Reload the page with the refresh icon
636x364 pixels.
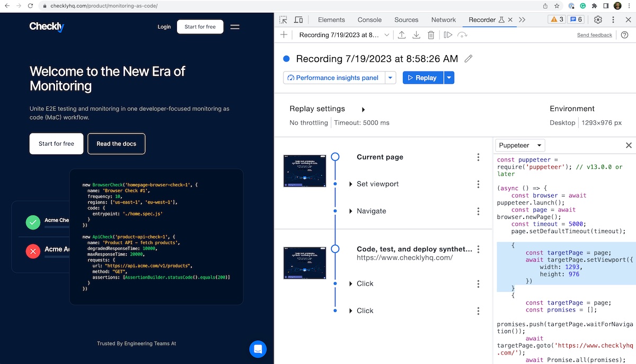click(x=31, y=6)
